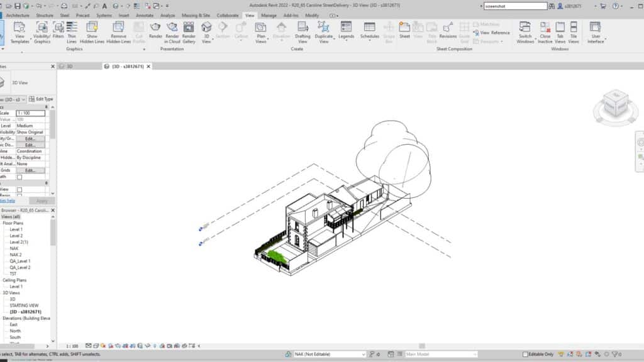Click Edit for Visibility/Graphics Overrides property
Viewport: 644px width, 362px height.
(30, 139)
